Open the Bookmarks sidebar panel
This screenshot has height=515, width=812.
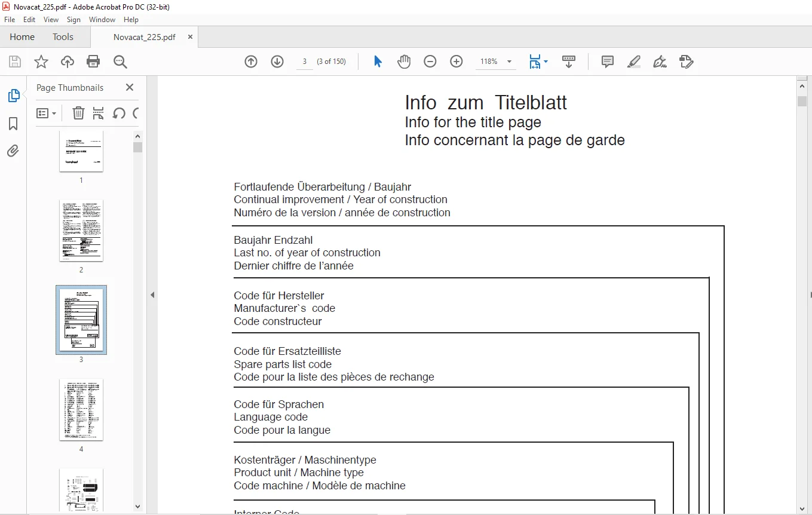[x=13, y=124]
